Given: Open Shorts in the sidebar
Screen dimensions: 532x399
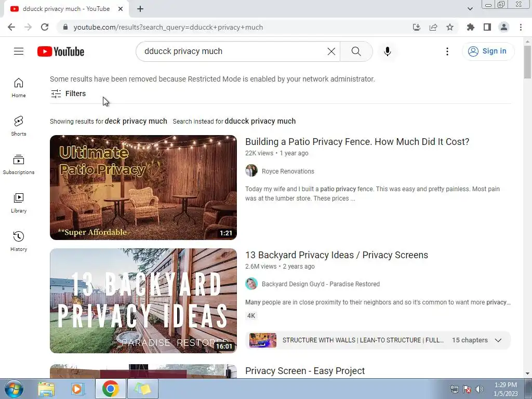Looking at the screenshot, I should click(x=19, y=126).
